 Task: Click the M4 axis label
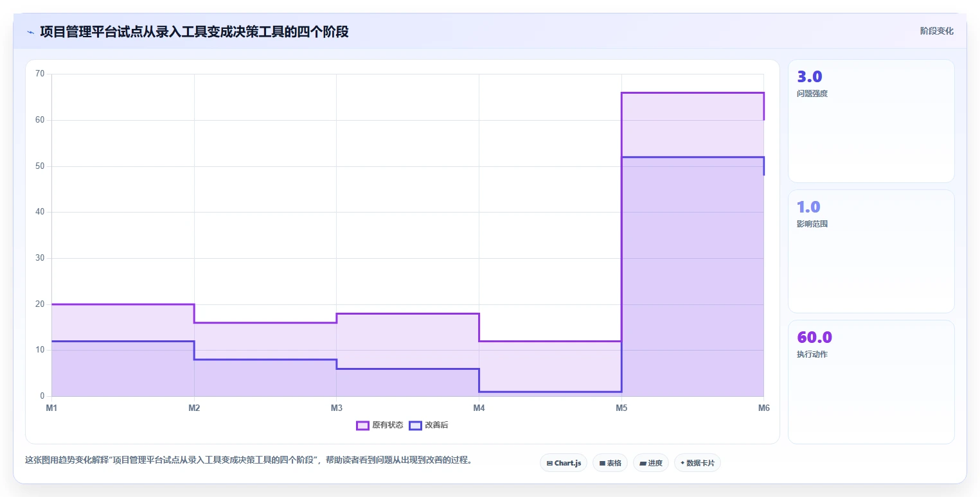pyautogui.click(x=479, y=408)
